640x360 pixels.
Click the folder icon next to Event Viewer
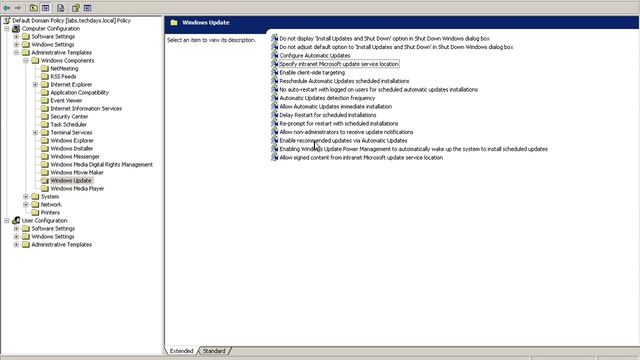pyautogui.click(x=45, y=100)
